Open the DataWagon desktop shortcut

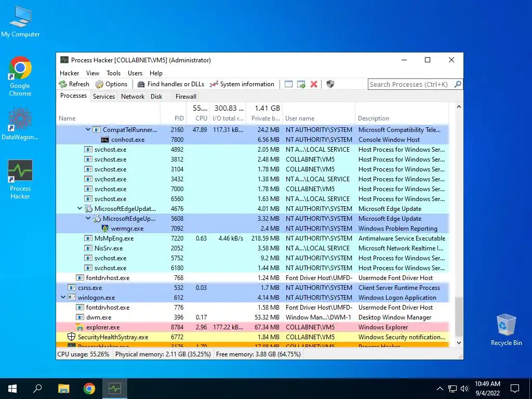20,124
